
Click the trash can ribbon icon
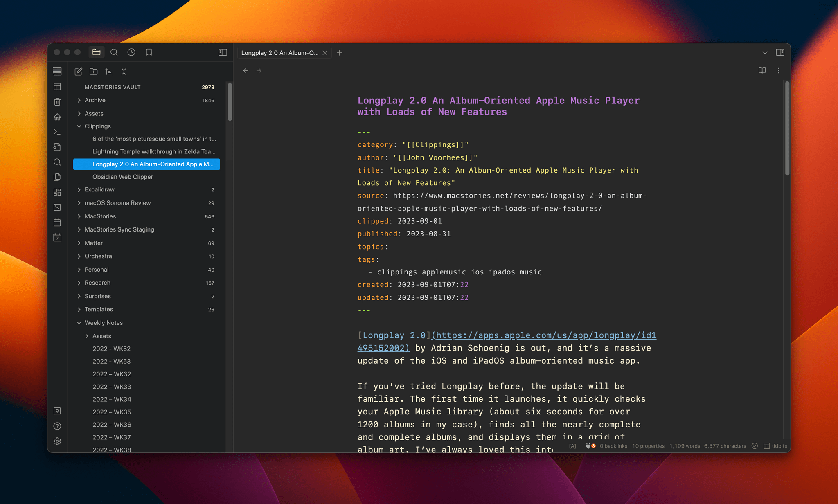[x=57, y=102]
